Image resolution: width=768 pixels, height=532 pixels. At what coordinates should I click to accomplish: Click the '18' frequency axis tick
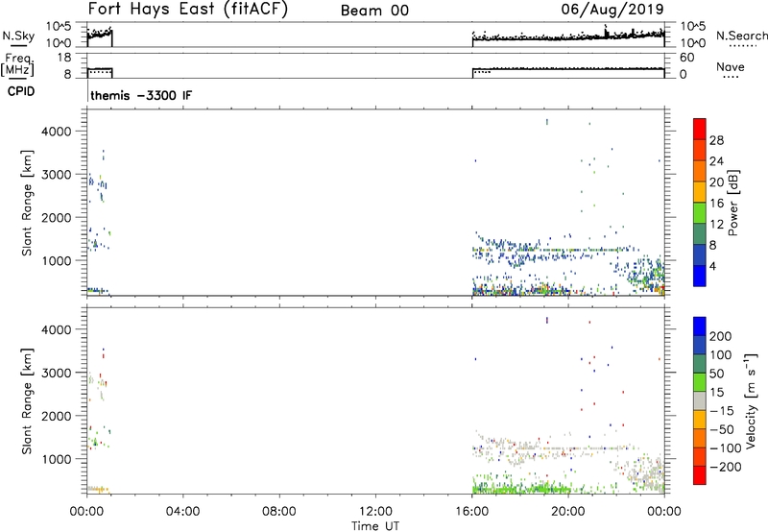tap(64, 58)
